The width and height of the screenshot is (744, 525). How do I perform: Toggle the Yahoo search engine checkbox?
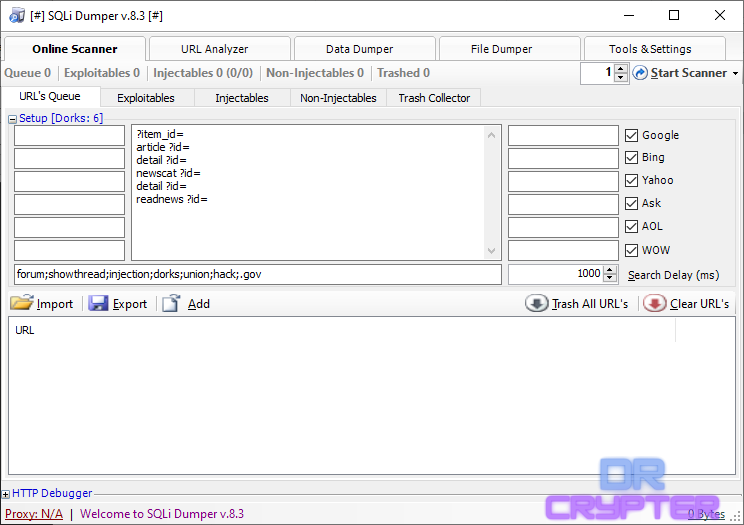pos(632,180)
